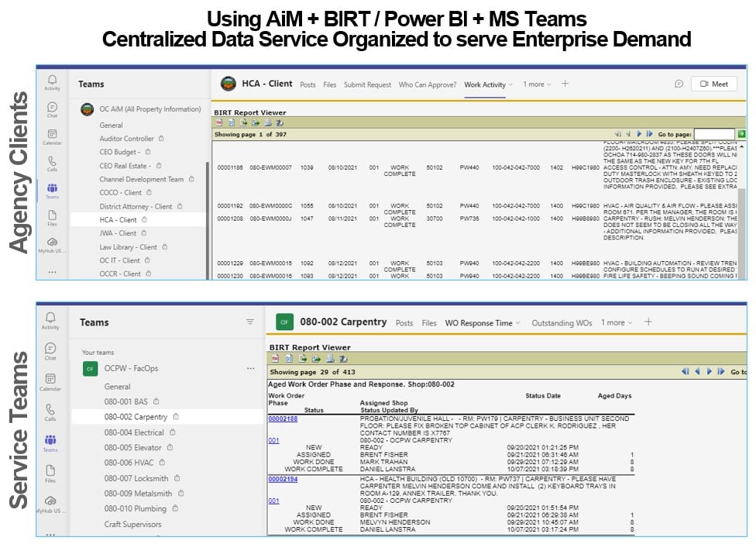Open work order 00002188 link
Screen dimensions: 756x544
pyautogui.click(x=283, y=418)
